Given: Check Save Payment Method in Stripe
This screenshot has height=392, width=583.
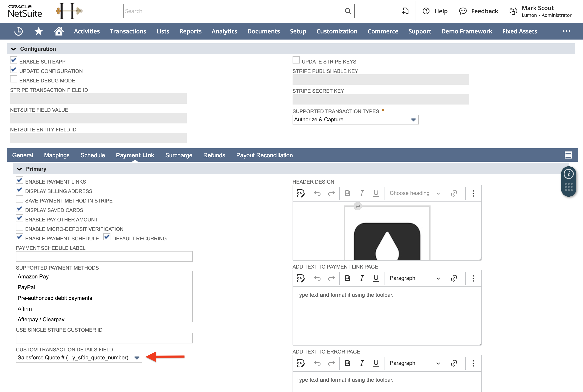Looking at the screenshot, I should click(20, 199).
